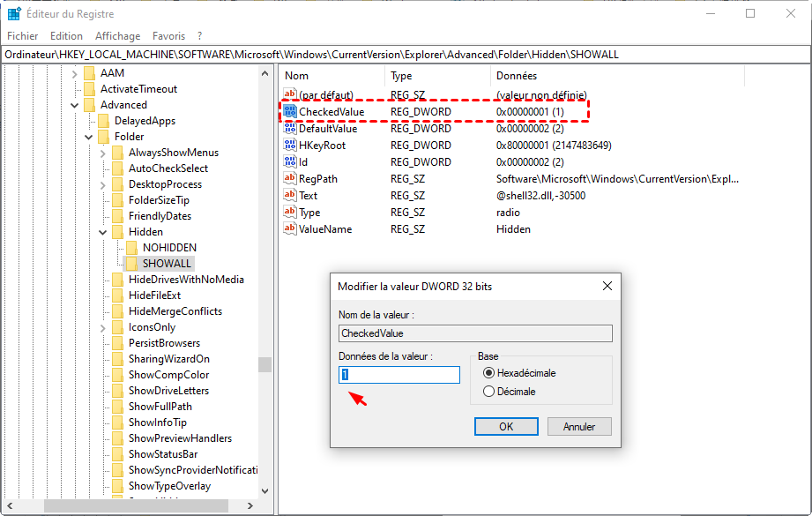Click the HKeyRoot DWORD icon

(x=290, y=145)
